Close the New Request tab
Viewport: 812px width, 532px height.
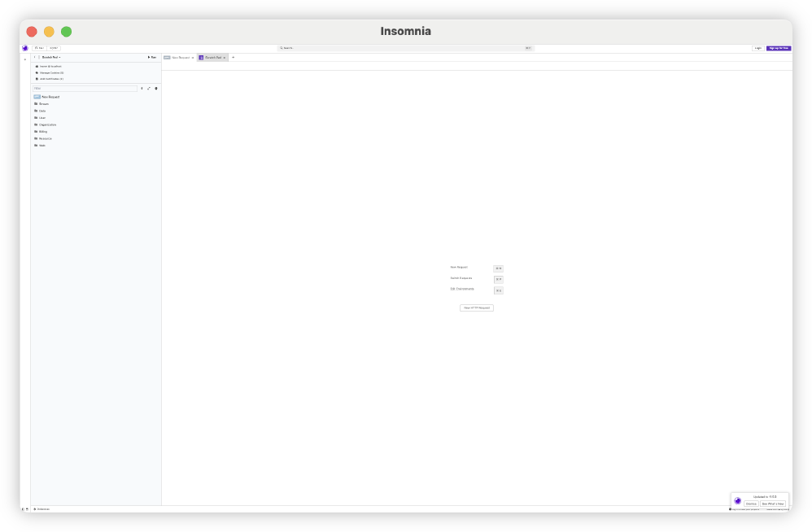tap(193, 58)
